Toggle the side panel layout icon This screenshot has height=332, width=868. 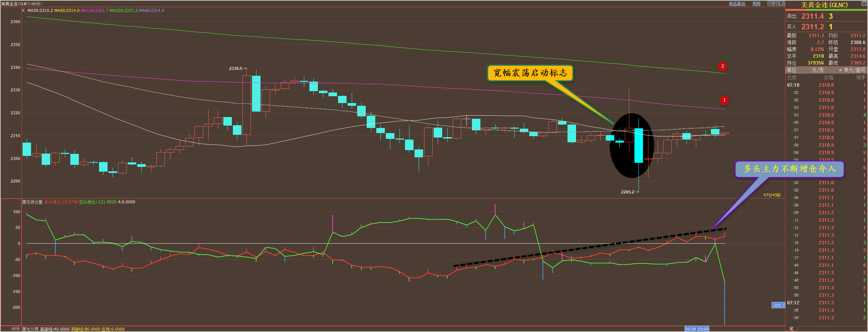(x=782, y=3)
